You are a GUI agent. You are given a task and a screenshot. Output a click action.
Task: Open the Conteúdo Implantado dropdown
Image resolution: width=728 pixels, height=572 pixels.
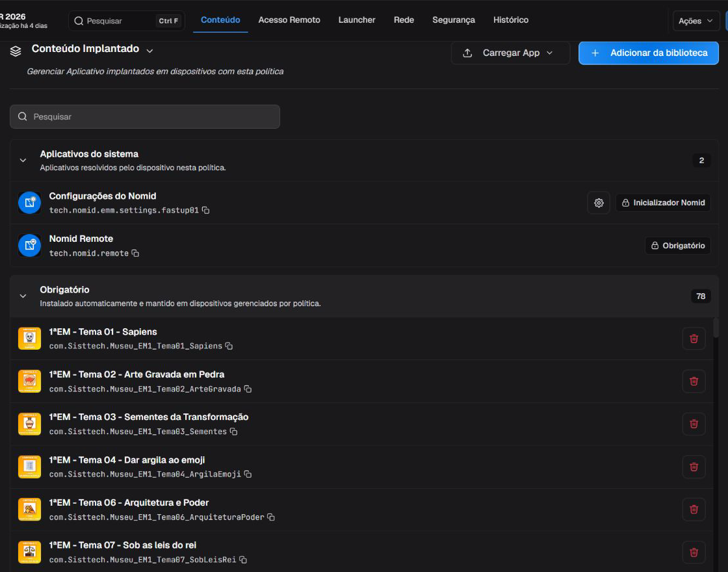click(149, 51)
